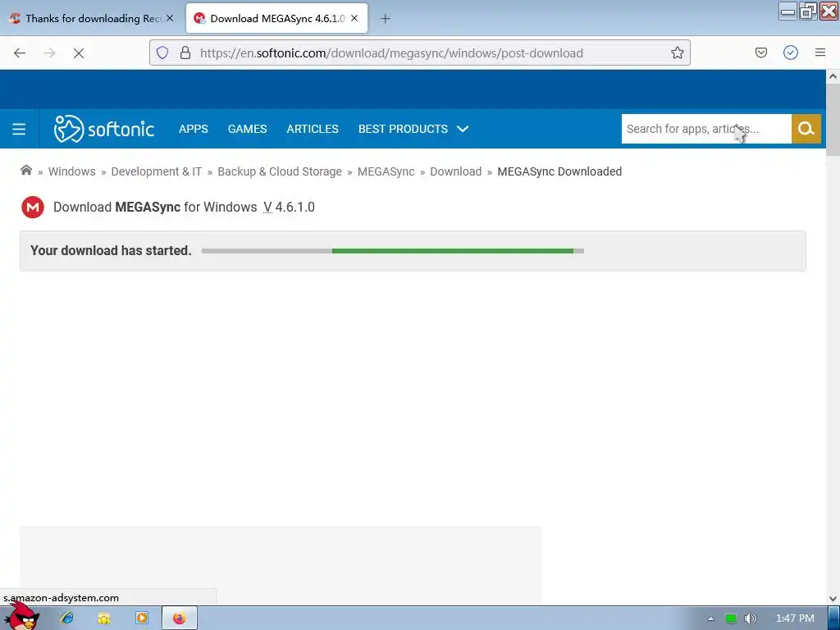Switch to the Thanks for downloading tab
The height and width of the screenshot is (630, 840).
pos(92,19)
